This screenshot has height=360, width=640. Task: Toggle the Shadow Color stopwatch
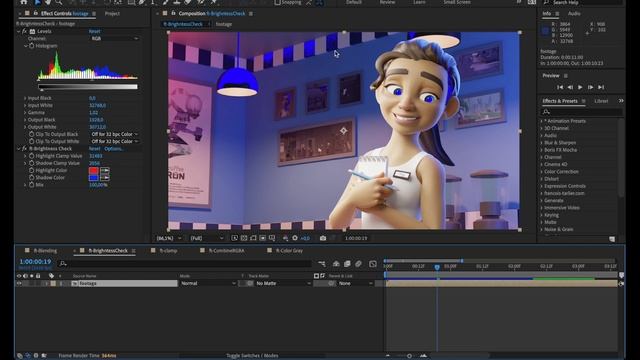pos(31,178)
